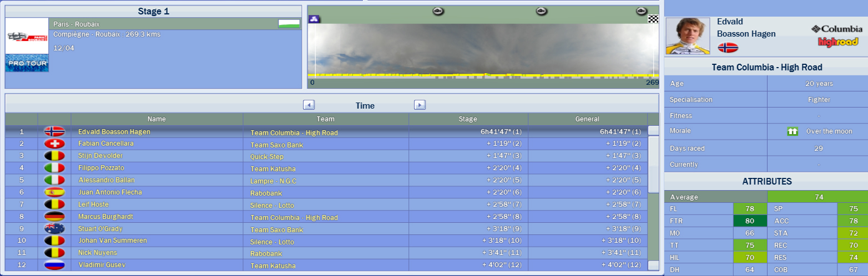Switch to previous classification with left arrow

[309, 105]
